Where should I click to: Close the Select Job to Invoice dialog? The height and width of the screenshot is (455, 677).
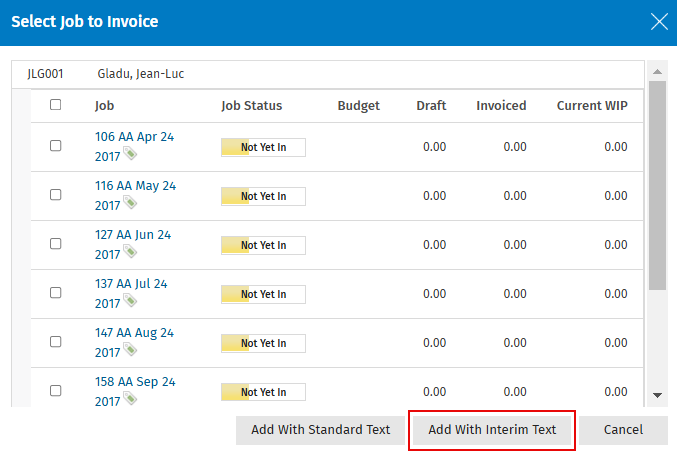(x=659, y=21)
